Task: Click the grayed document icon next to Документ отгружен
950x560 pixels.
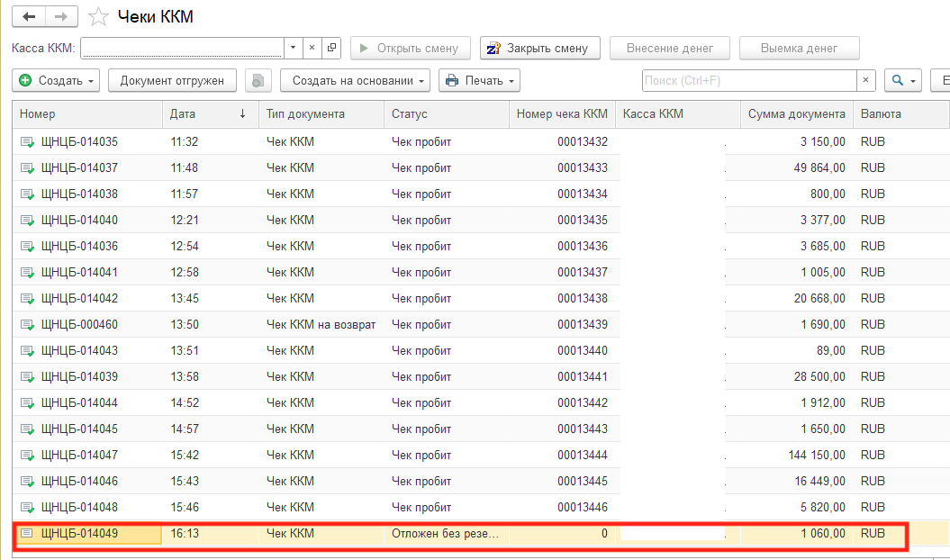Action: [x=258, y=81]
